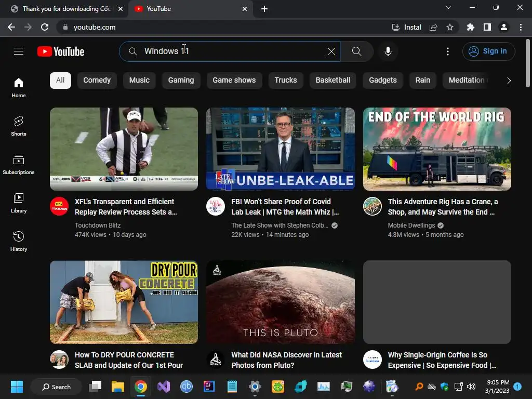Open the Mobile Dwellings channel avatar

click(x=373, y=206)
